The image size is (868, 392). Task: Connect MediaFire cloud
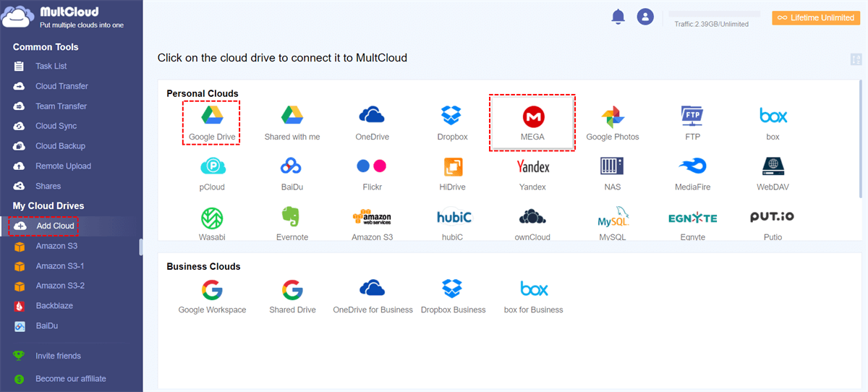click(x=692, y=174)
